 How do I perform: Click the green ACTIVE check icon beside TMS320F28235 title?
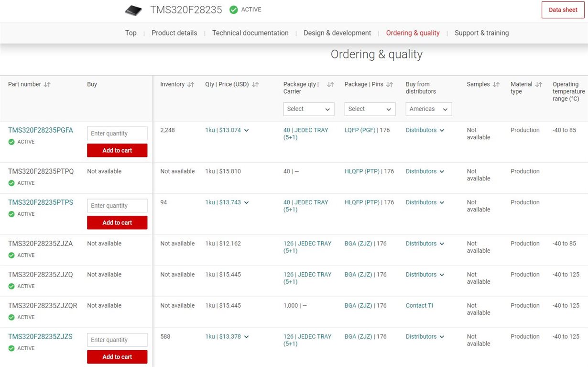(233, 10)
